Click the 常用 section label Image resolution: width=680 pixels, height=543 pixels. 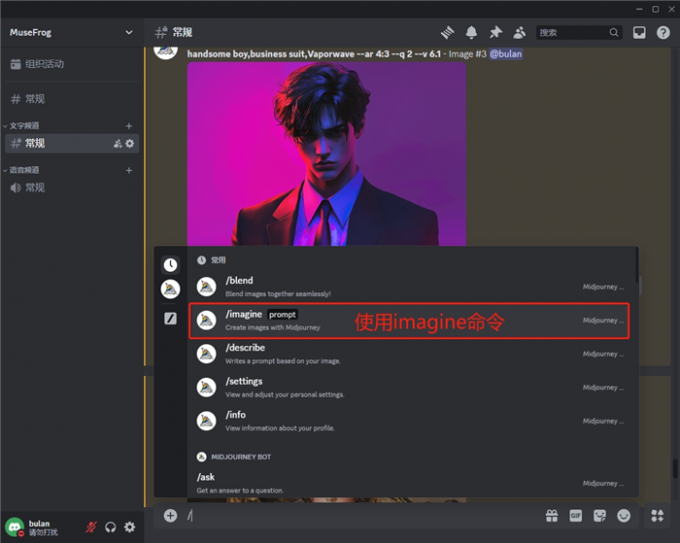pos(218,260)
